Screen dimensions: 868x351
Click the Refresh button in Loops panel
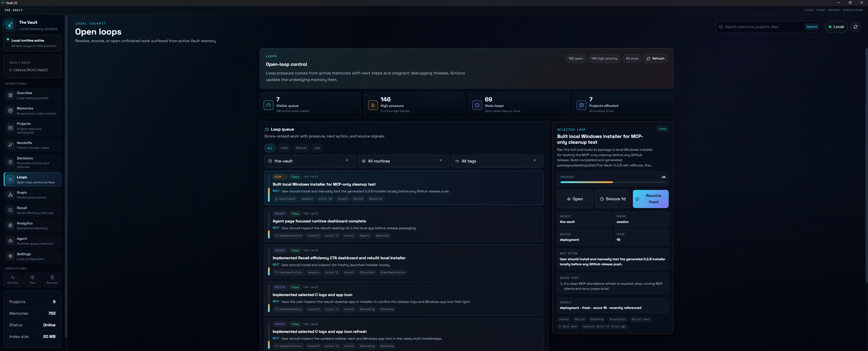[x=655, y=58]
